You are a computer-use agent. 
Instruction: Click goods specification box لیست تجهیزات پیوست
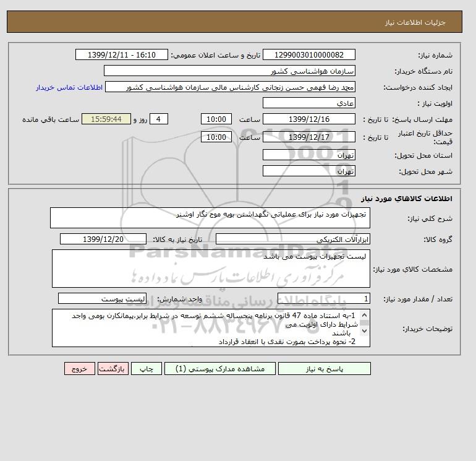pyautogui.click(x=211, y=269)
